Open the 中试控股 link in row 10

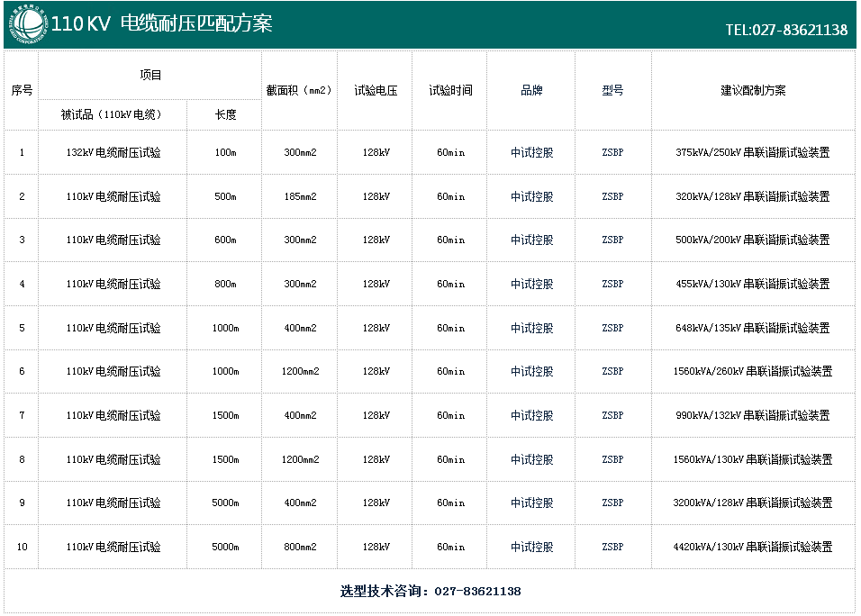click(531, 547)
